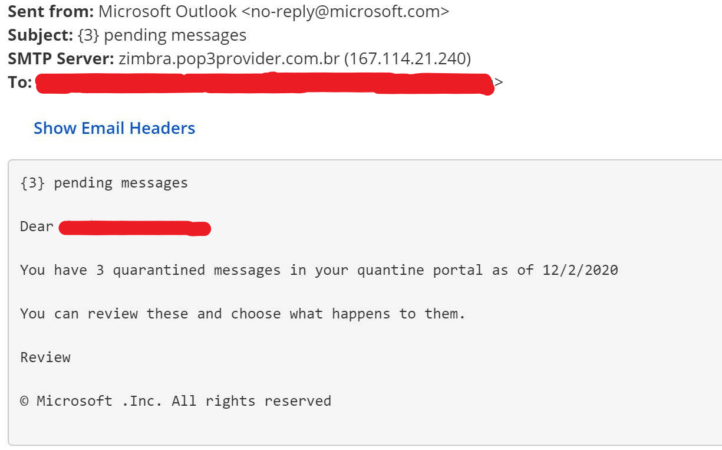
Task: Select the no-reply@microsoft.com sender address
Action: (355, 12)
